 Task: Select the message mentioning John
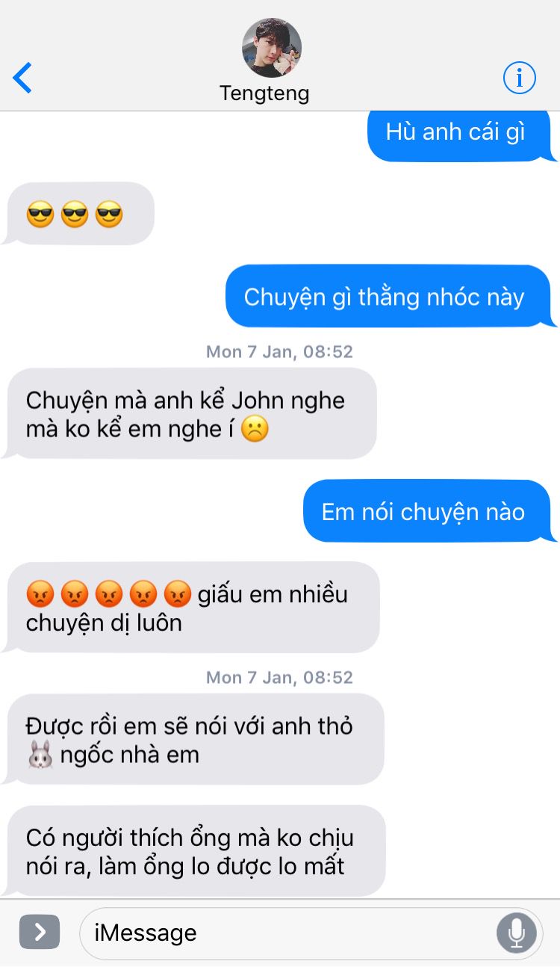(x=191, y=413)
